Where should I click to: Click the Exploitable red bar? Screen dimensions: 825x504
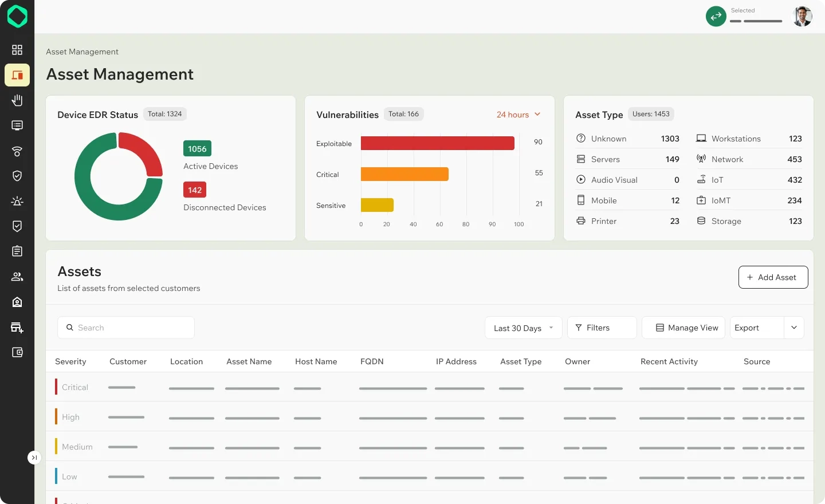point(438,143)
